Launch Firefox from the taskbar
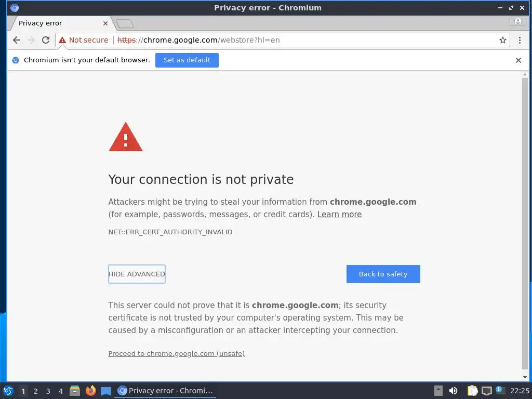Image resolution: width=532 pixels, height=399 pixels. click(90, 391)
